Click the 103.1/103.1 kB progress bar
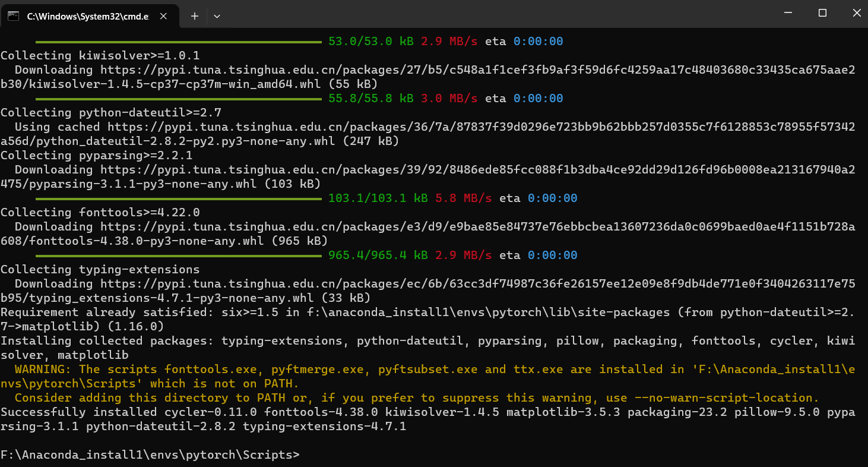The image size is (868, 467). pyautogui.click(x=178, y=198)
